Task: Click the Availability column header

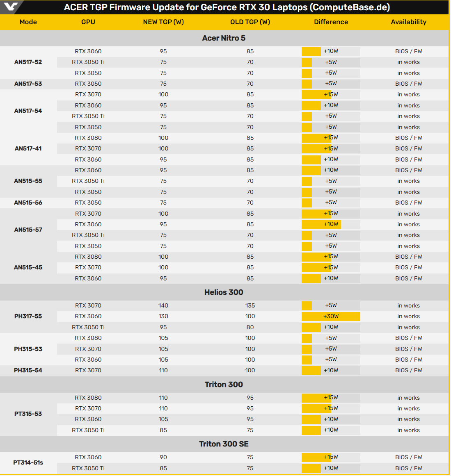Action: [408, 22]
